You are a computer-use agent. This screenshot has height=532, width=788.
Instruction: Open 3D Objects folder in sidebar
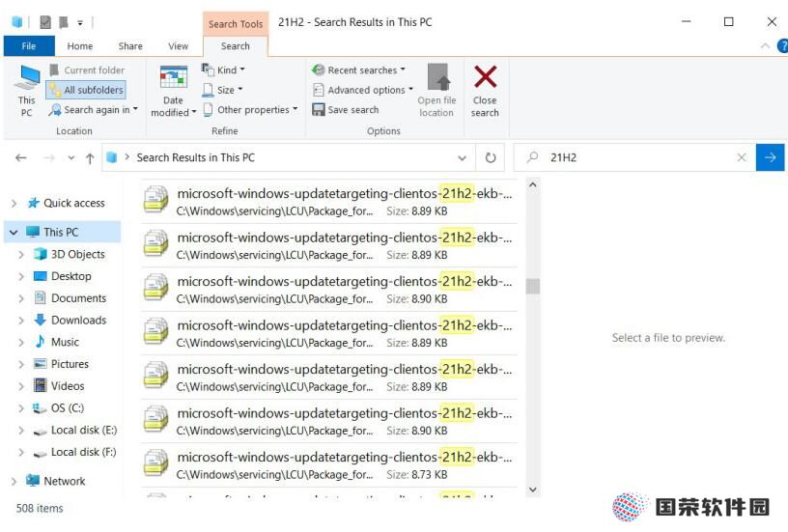(77, 254)
